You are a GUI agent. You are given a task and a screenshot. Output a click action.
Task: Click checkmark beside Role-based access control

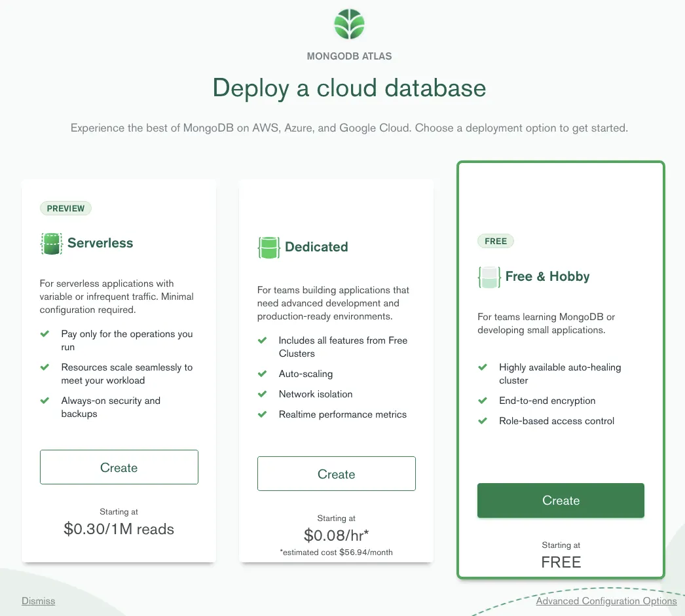pyautogui.click(x=482, y=421)
